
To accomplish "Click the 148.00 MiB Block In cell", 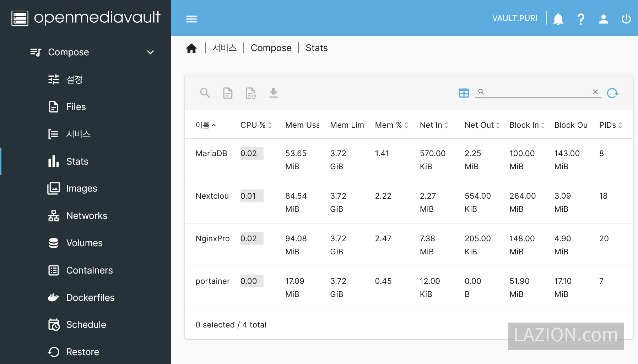I will pyautogui.click(x=522, y=245).
